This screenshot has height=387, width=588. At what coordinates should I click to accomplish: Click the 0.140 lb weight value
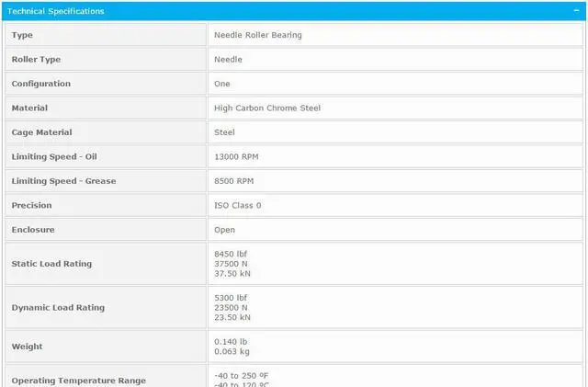(231, 342)
